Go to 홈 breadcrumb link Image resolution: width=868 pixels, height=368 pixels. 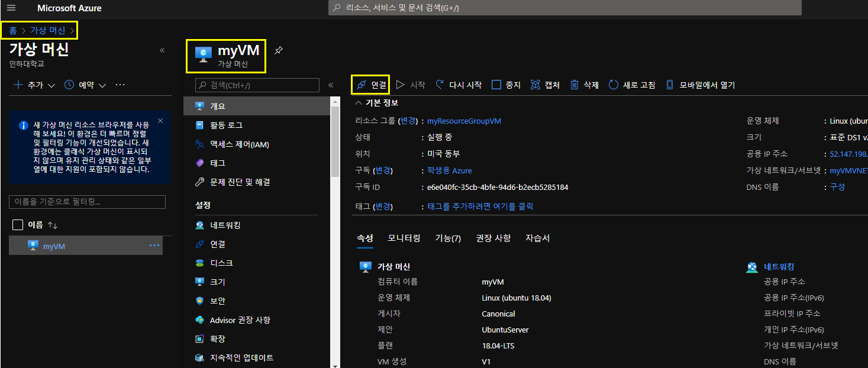point(12,30)
